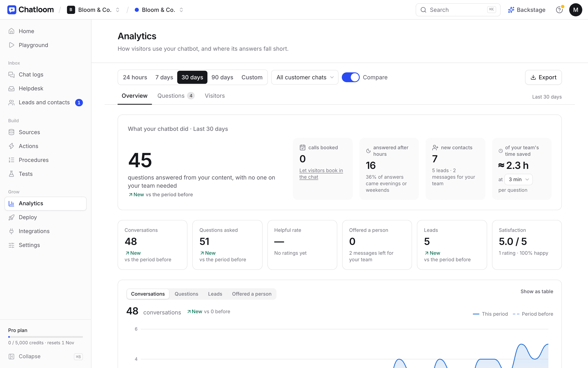Select the 7 days range

[x=164, y=77]
